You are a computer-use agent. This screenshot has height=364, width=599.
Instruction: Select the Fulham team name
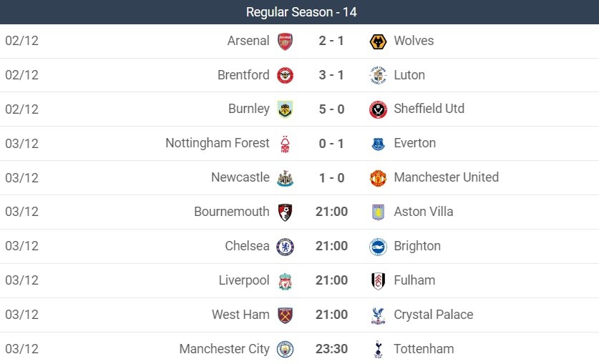point(414,280)
